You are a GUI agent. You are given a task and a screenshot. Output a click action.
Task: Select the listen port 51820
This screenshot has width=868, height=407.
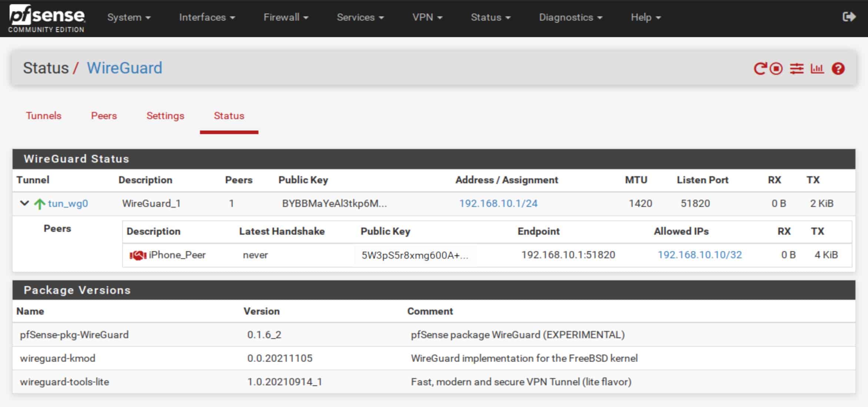click(x=695, y=203)
